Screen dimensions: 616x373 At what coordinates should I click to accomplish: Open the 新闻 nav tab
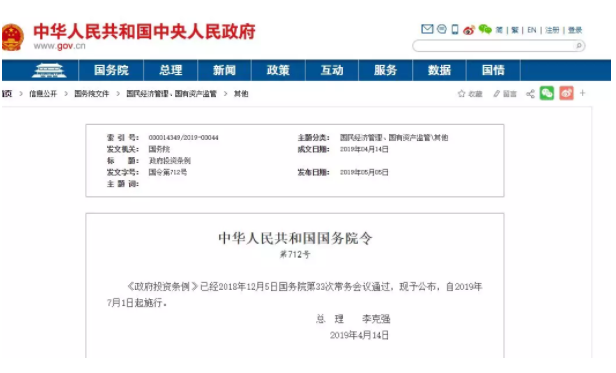(224, 70)
